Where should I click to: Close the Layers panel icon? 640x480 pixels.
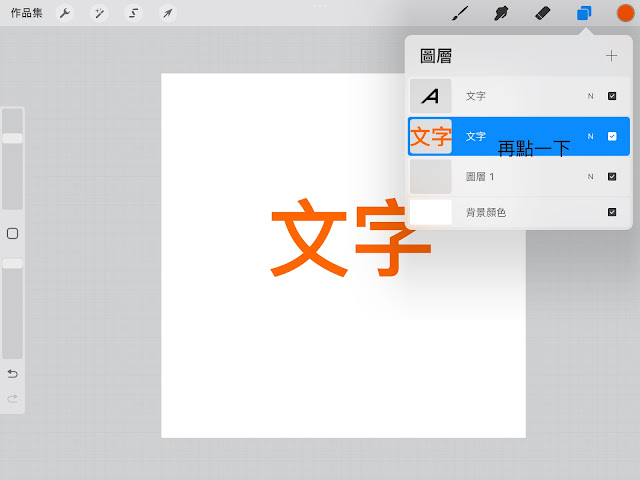pos(584,13)
